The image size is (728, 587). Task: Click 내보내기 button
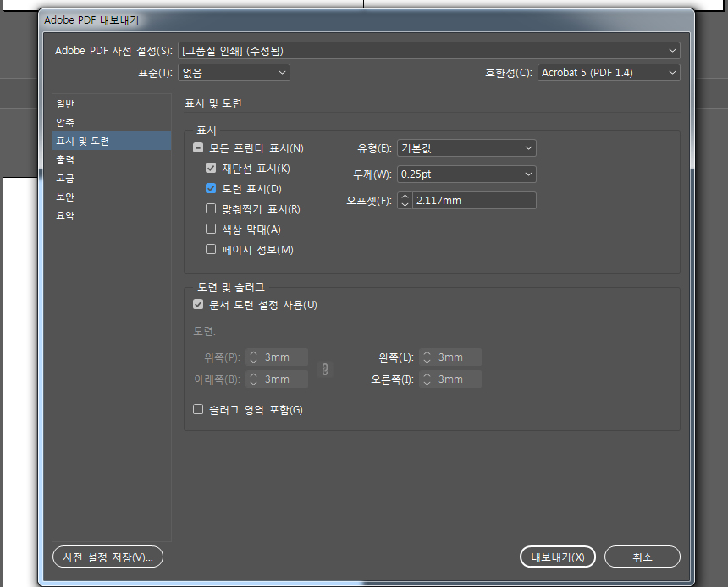pos(558,557)
